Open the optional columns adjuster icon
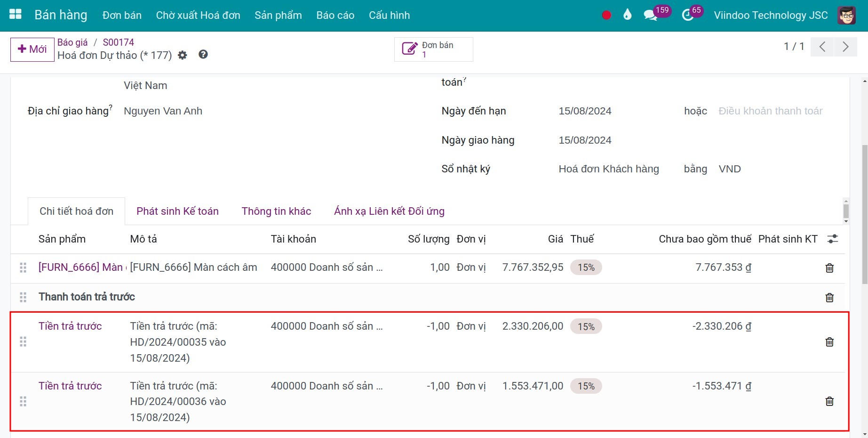Image resolution: width=868 pixels, height=438 pixels. coord(832,239)
